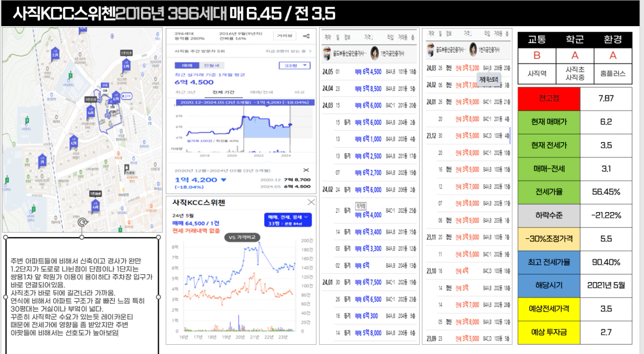644x354 pixels.
Task: Open the 33평 size dropdown
Action: (x=294, y=66)
